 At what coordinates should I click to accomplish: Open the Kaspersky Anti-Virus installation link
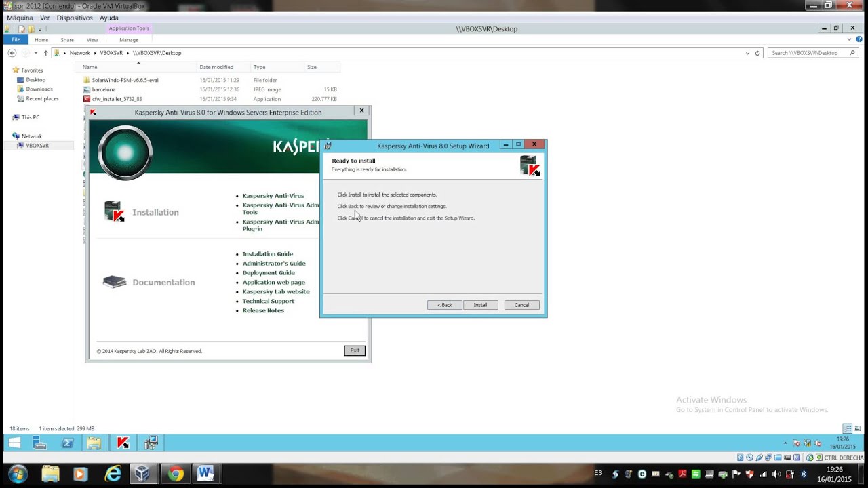(x=273, y=196)
